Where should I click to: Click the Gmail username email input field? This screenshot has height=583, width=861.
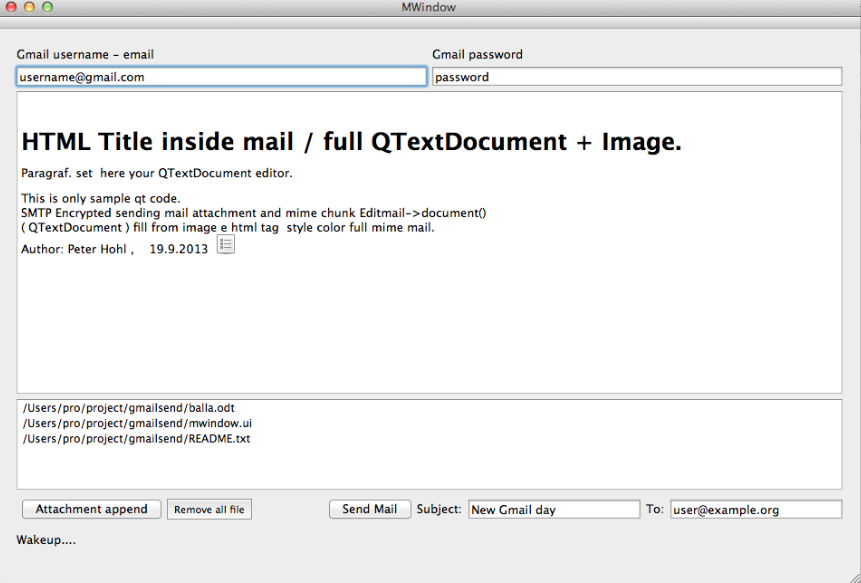[x=221, y=77]
